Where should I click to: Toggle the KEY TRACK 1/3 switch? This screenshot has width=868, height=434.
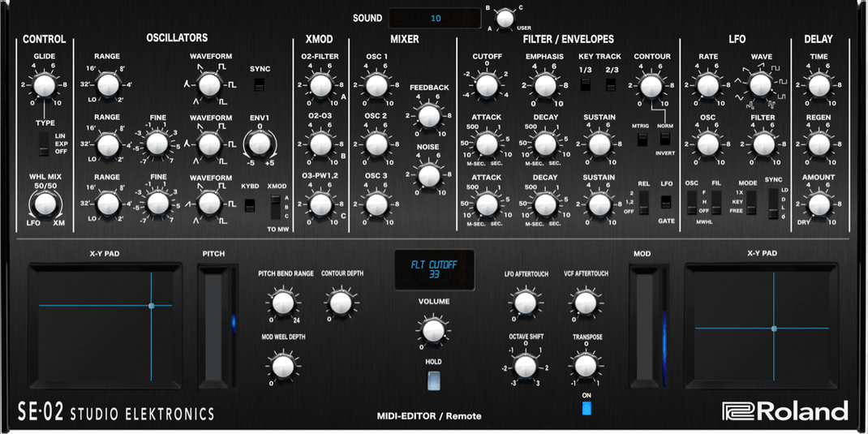click(x=586, y=84)
